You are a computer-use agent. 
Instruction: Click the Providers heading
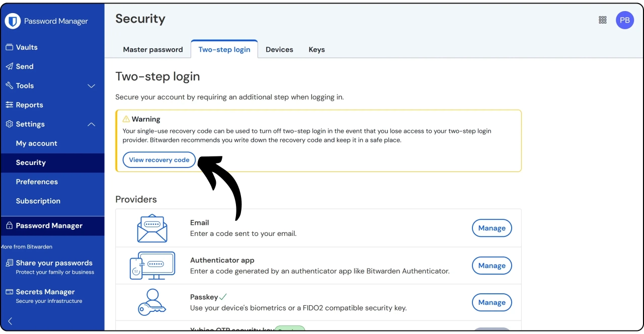(136, 199)
